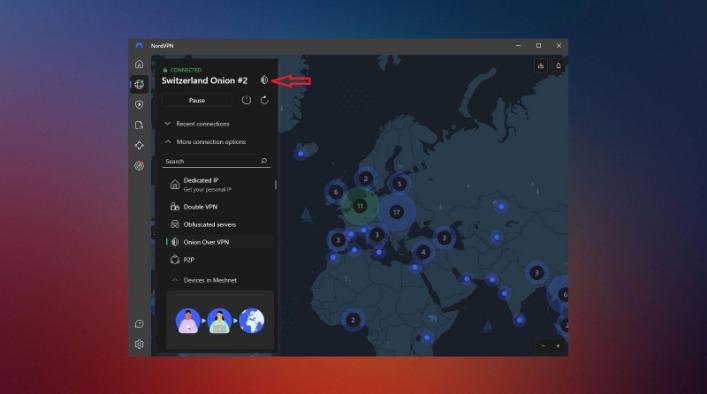Image resolution: width=707 pixels, height=394 pixels.
Task: Click the server list scrollbar
Action: (275, 185)
